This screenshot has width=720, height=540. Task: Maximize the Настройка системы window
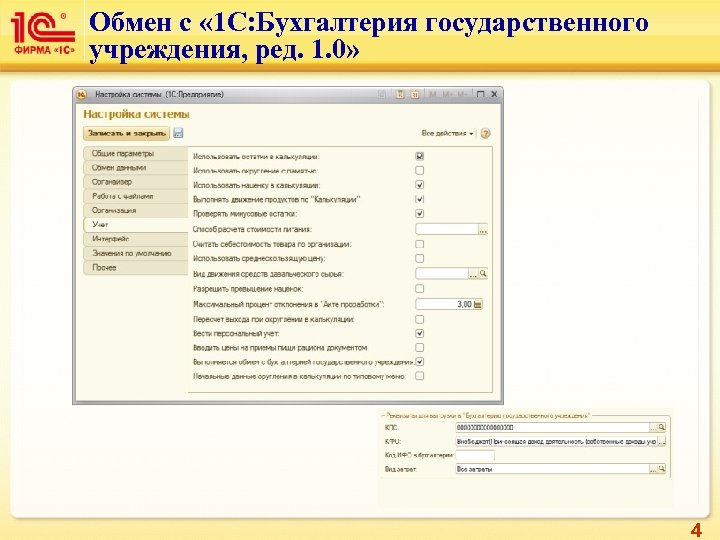(480, 94)
